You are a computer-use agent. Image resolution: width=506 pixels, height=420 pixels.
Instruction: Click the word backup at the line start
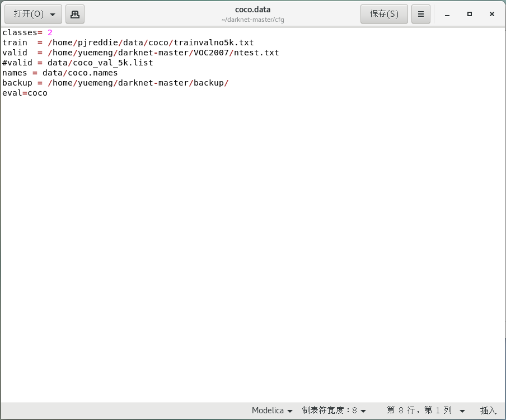(17, 83)
